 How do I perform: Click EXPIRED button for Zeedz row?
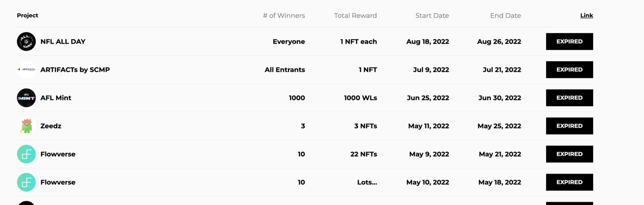coord(569,126)
